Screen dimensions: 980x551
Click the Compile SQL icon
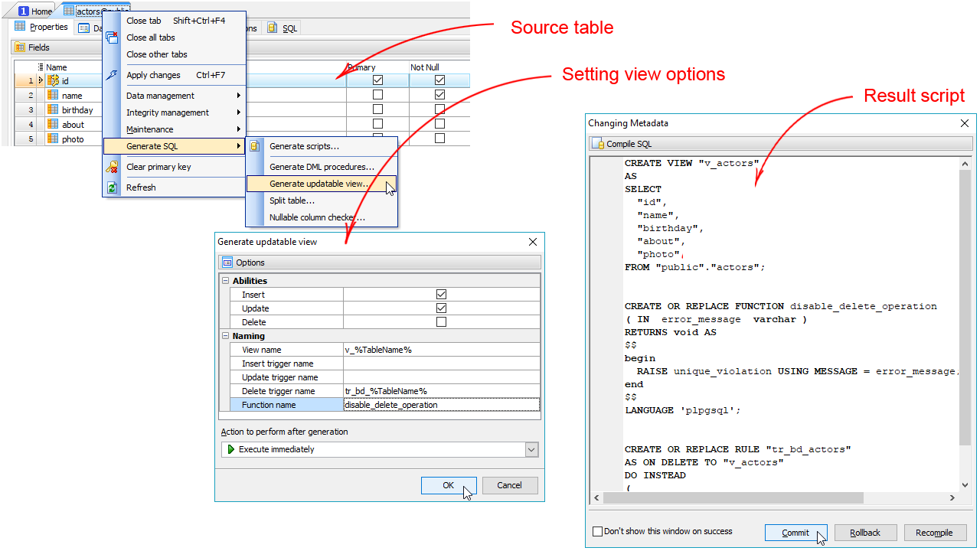[598, 144]
